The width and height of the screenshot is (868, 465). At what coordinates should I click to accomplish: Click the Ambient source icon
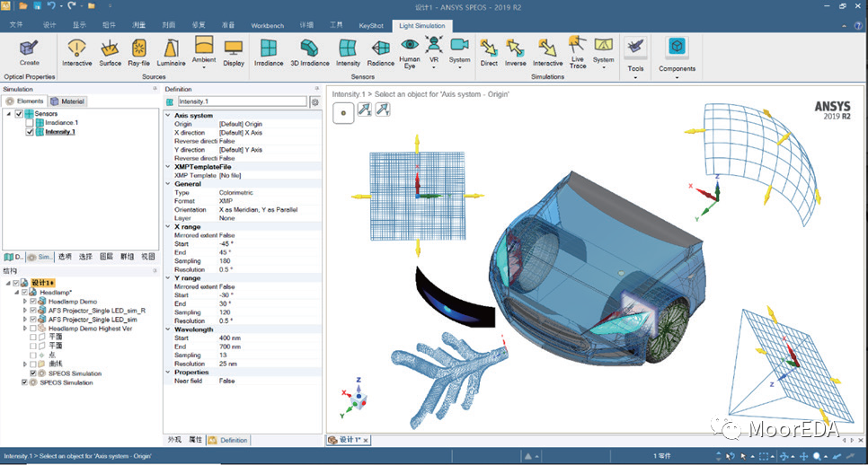pyautogui.click(x=204, y=45)
